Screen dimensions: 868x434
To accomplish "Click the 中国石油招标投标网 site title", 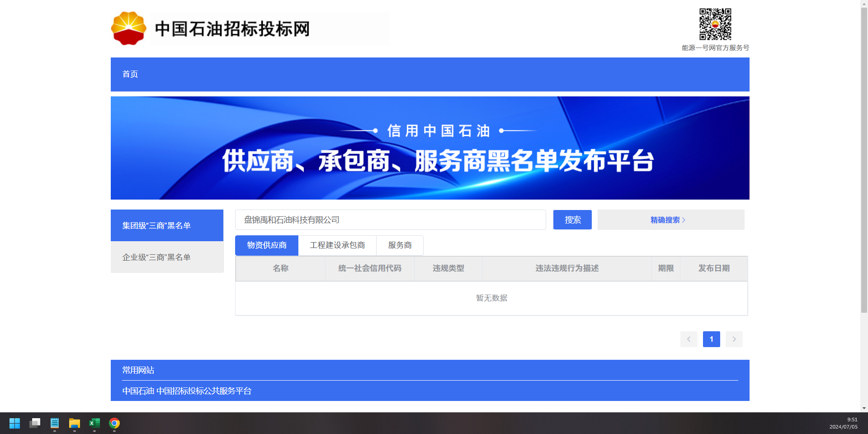I will (232, 29).
